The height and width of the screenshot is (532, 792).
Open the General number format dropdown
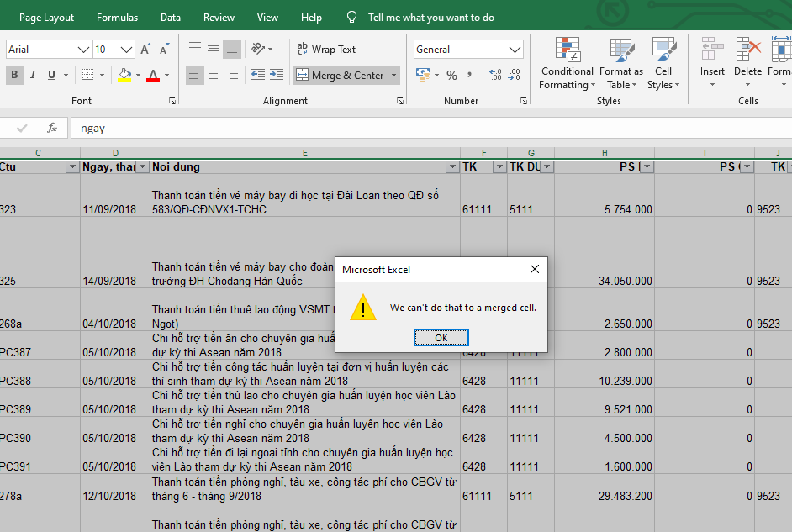click(515, 50)
